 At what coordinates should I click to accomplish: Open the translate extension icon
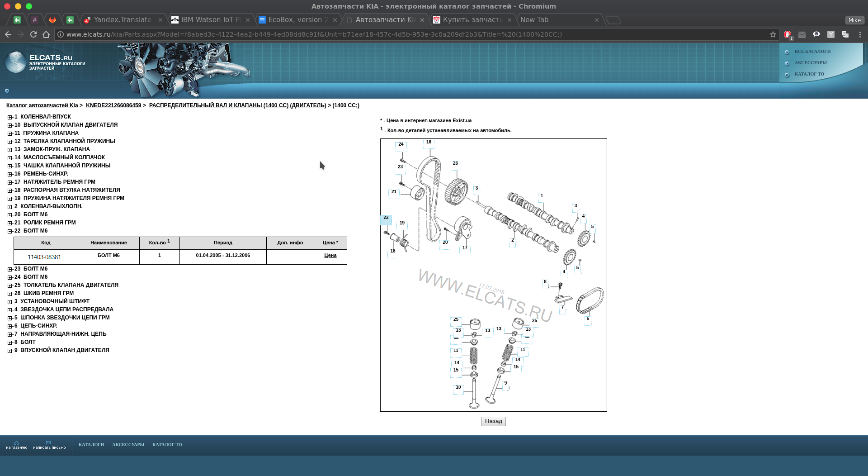[x=845, y=34]
